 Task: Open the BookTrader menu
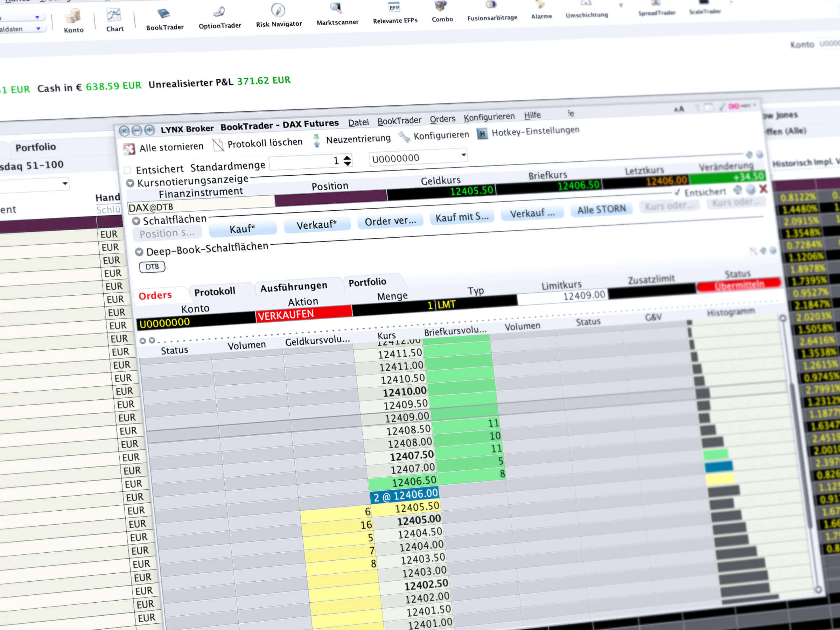399,120
